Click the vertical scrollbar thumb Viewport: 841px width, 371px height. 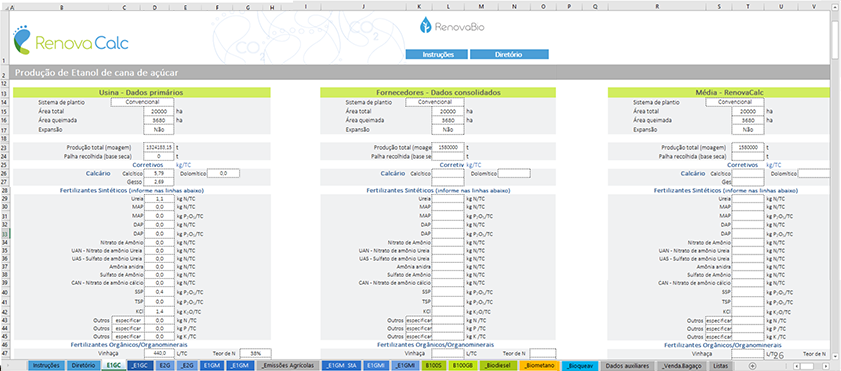coord(835,39)
